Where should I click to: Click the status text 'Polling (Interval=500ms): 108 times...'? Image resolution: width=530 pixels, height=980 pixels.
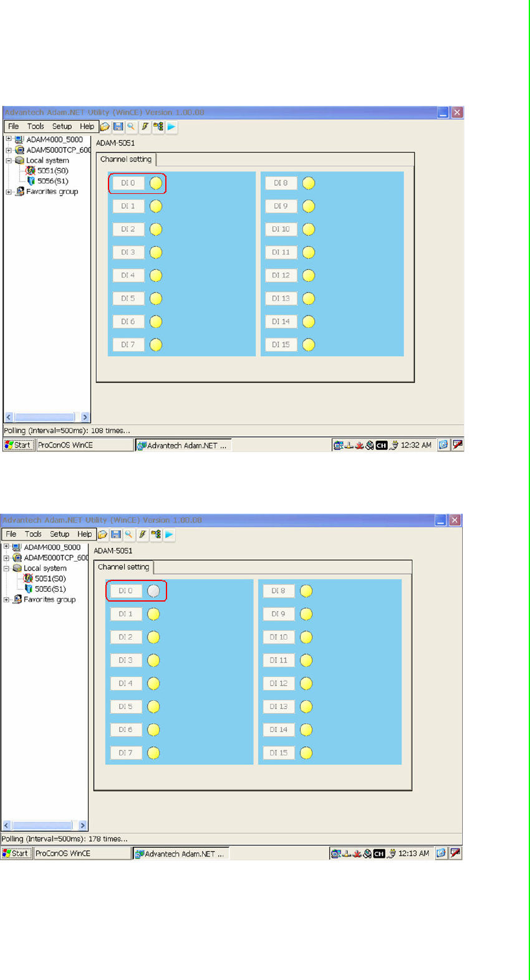pos(67,431)
